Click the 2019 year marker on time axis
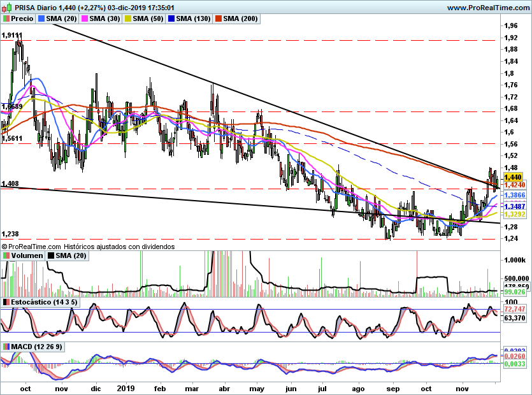 point(127,387)
